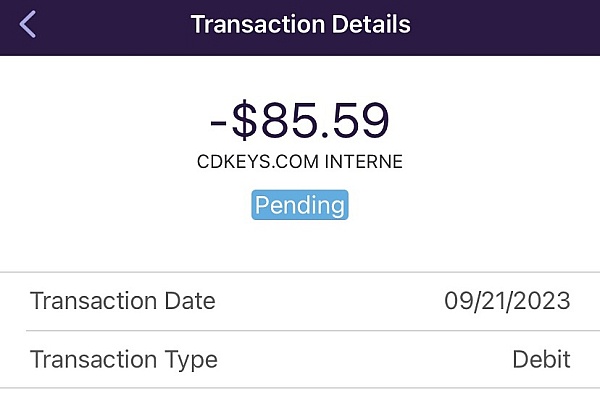Image resolution: width=600 pixels, height=406 pixels.
Task: Click the Transaction Date label
Action: [x=122, y=301]
